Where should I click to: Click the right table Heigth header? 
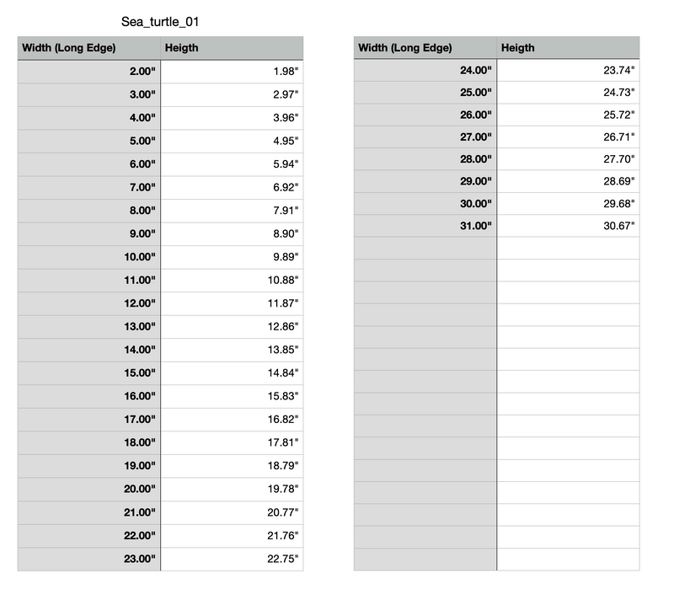(x=568, y=47)
